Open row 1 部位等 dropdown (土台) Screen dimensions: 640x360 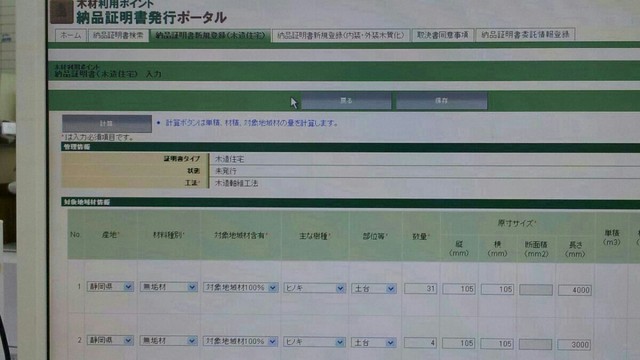373,289
